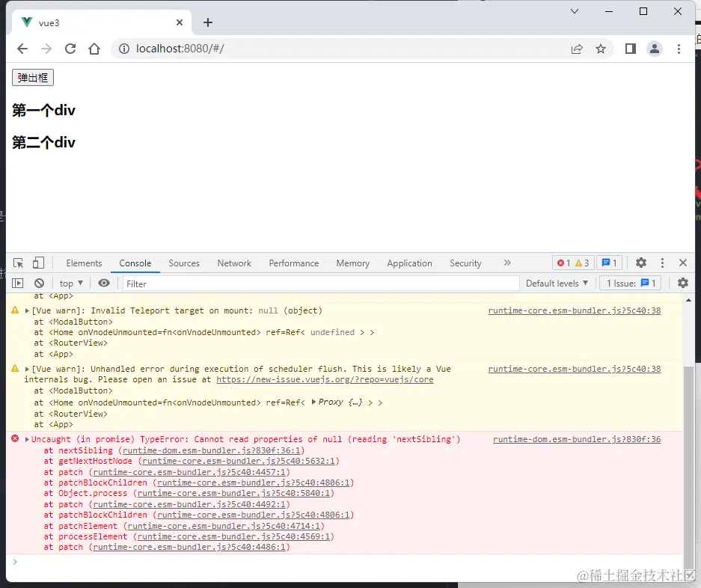701x588 pixels.
Task: Click the browser back arrow
Action: pyautogui.click(x=22, y=49)
